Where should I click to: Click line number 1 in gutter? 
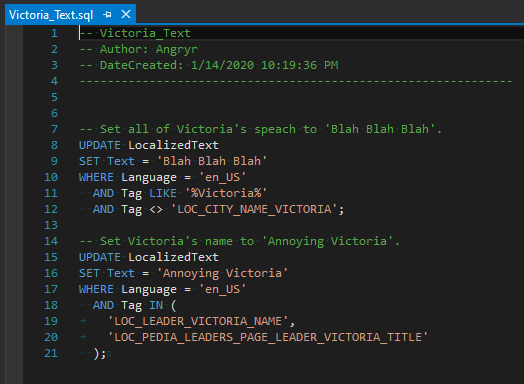tap(54, 33)
